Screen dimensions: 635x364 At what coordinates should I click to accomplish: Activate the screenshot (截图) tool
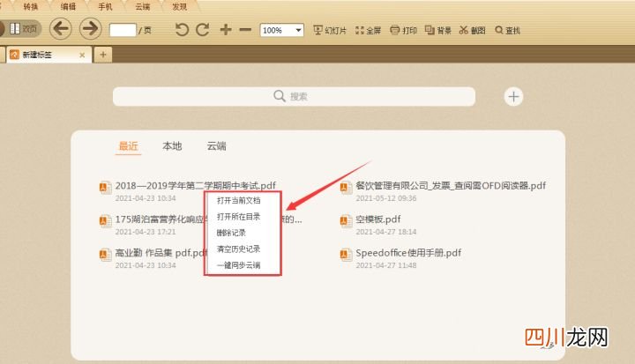(x=472, y=30)
